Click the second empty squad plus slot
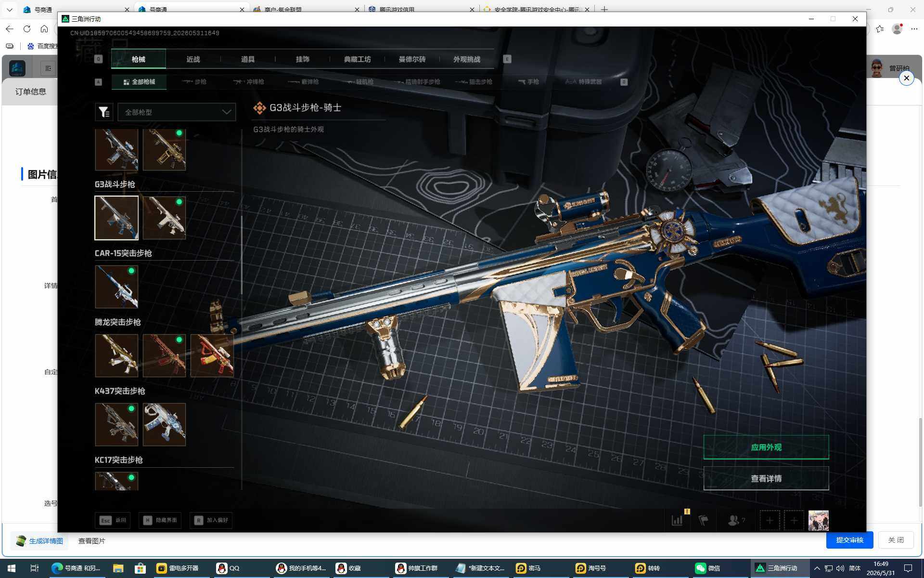The image size is (924, 578). (x=794, y=520)
